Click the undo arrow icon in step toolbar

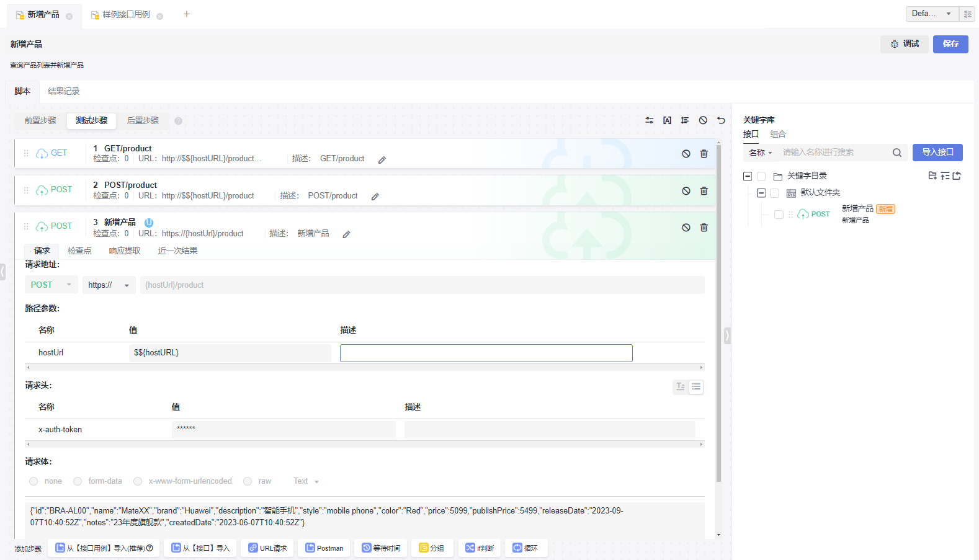pyautogui.click(x=721, y=120)
